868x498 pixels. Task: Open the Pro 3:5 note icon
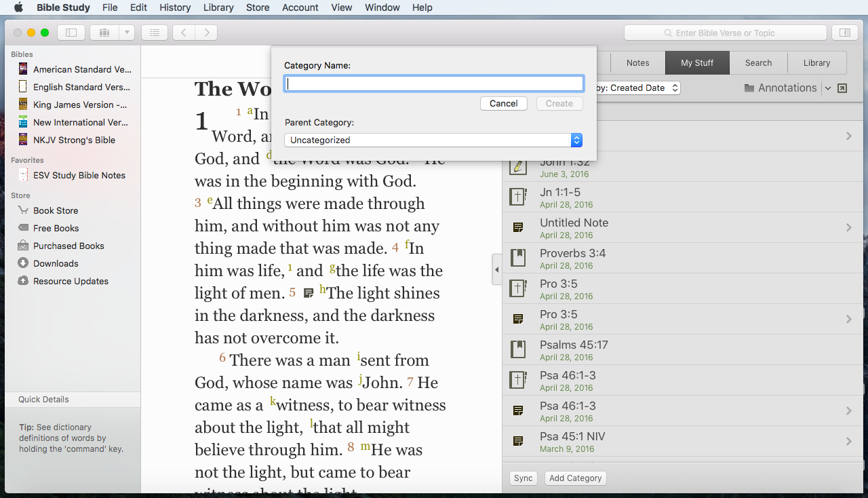pyautogui.click(x=518, y=319)
